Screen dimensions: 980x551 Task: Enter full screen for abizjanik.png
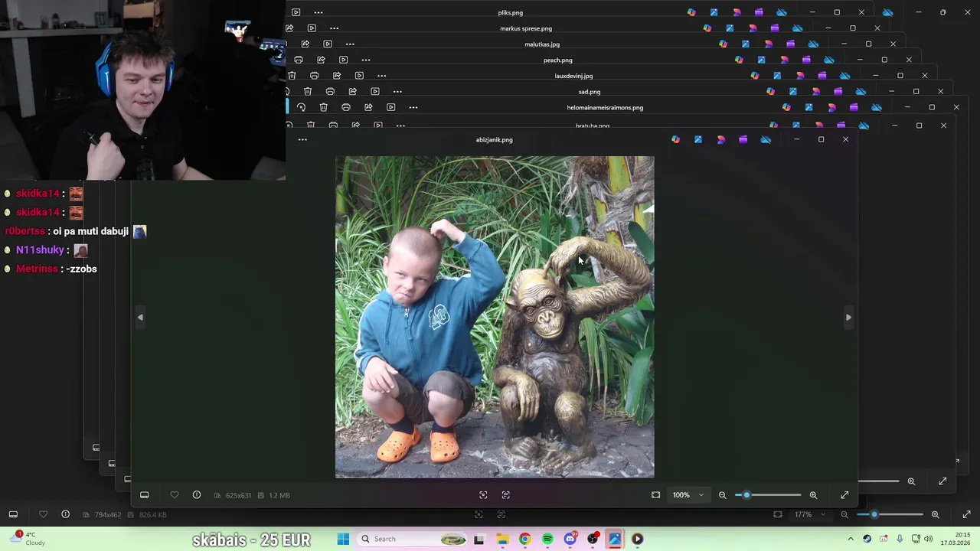tap(844, 495)
